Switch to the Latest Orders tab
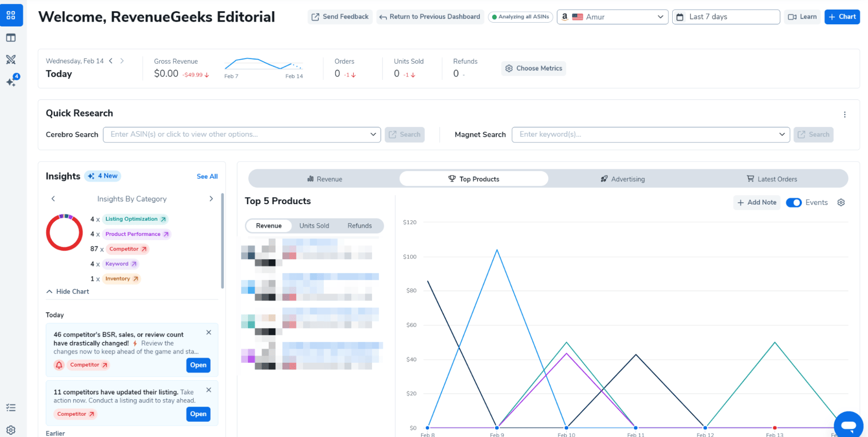868x437 pixels. tap(772, 179)
